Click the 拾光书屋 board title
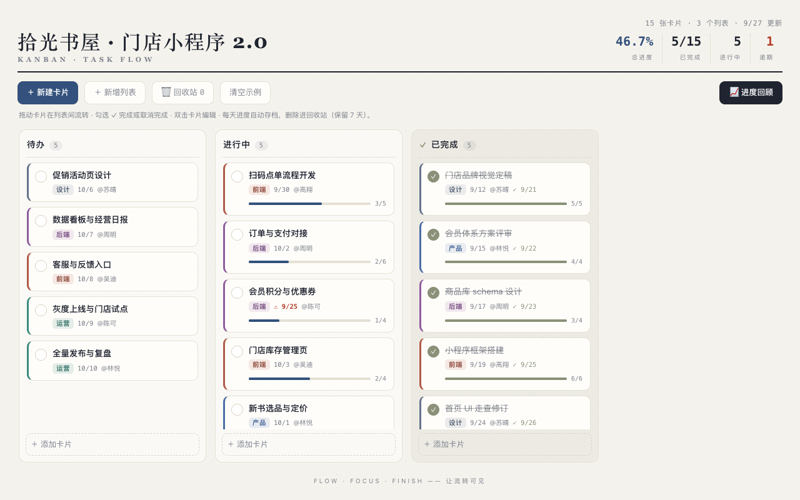The image size is (800, 500). [x=143, y=42]
